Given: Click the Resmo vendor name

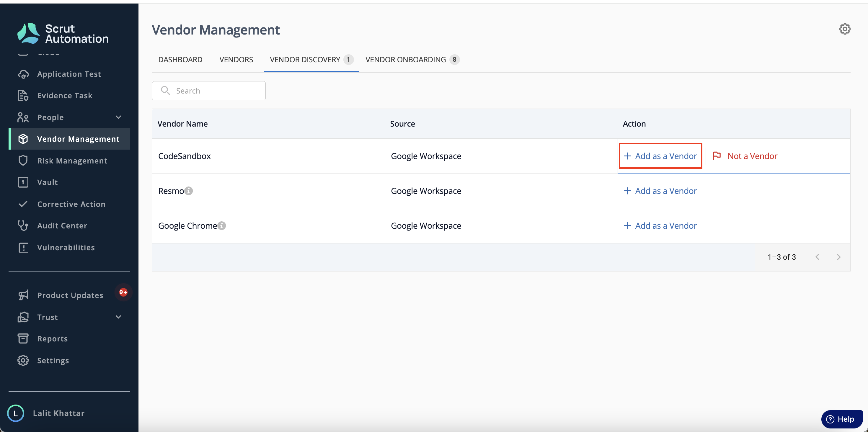Looking at the screenshot, I should [171, 191].
